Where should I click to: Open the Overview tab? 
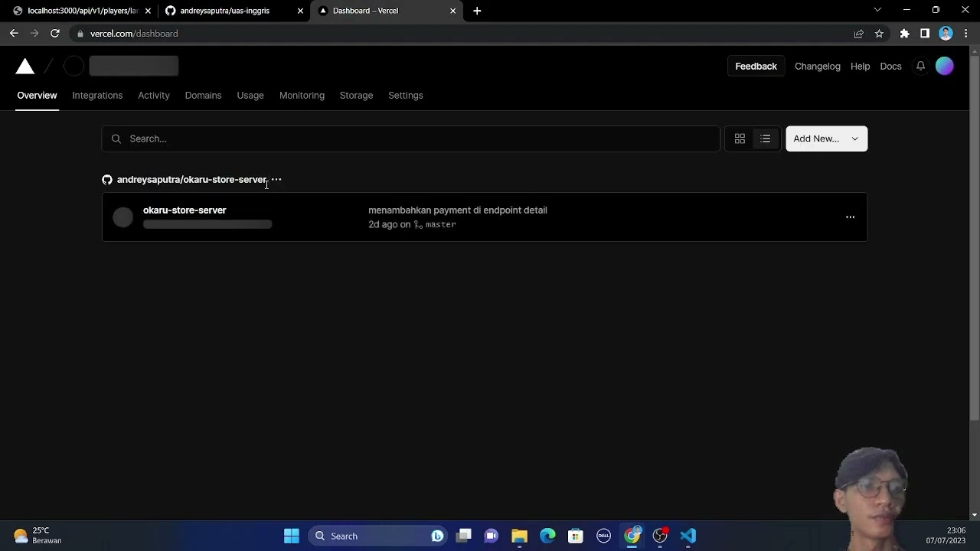click(37, 96)
